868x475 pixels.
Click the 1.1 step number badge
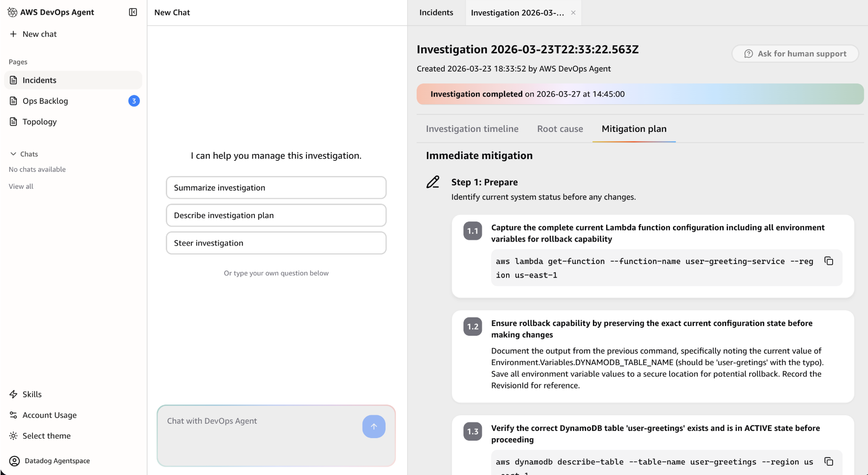click(472, 231)
